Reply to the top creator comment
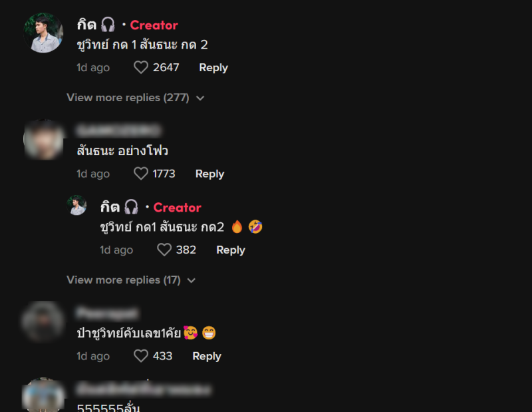Screen dimensions: 532x412 [x=213, y=68]
